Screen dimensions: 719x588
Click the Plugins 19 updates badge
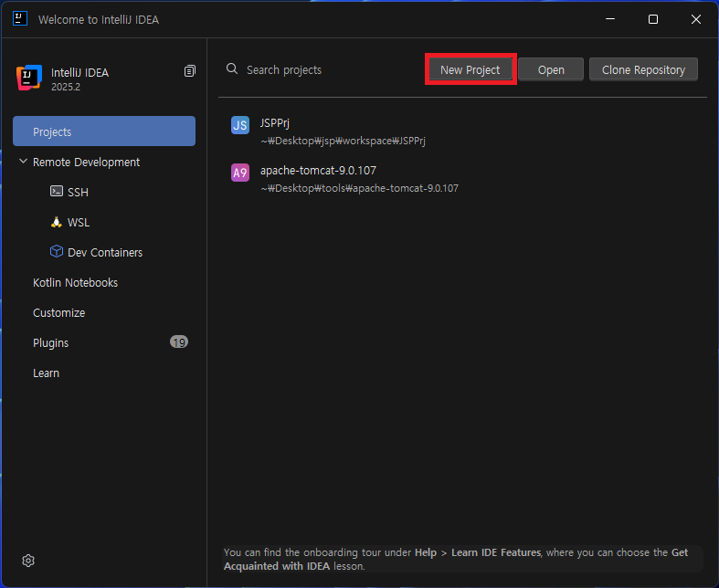click(x=179, y=341)
